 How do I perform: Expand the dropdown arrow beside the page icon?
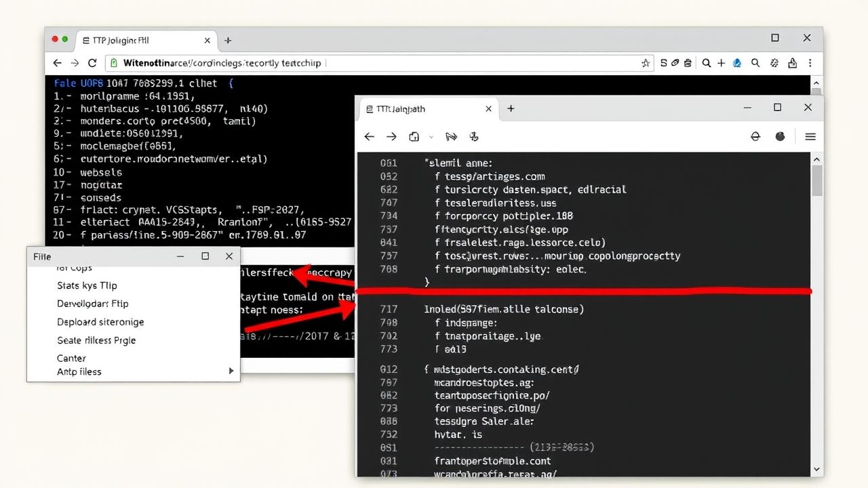[x=431, y=137]
